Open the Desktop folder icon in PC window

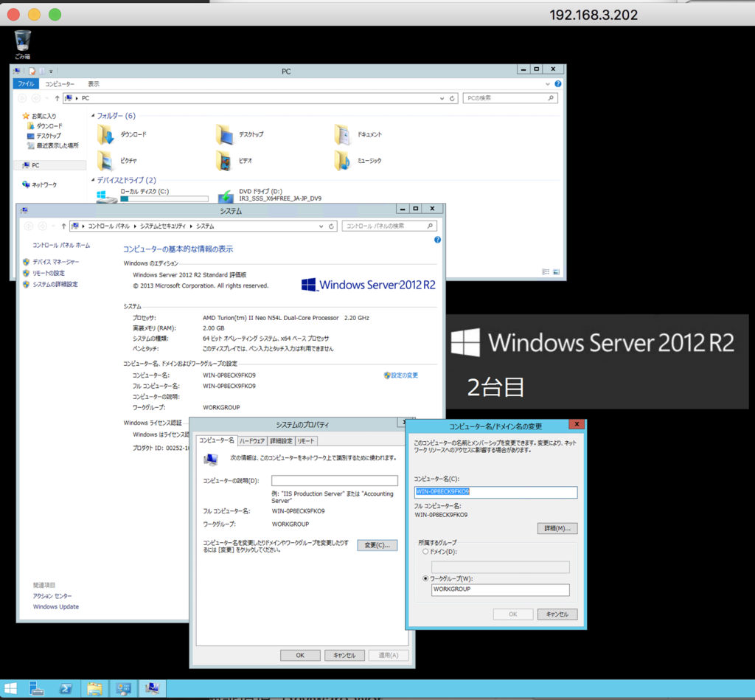click(224, 135)
